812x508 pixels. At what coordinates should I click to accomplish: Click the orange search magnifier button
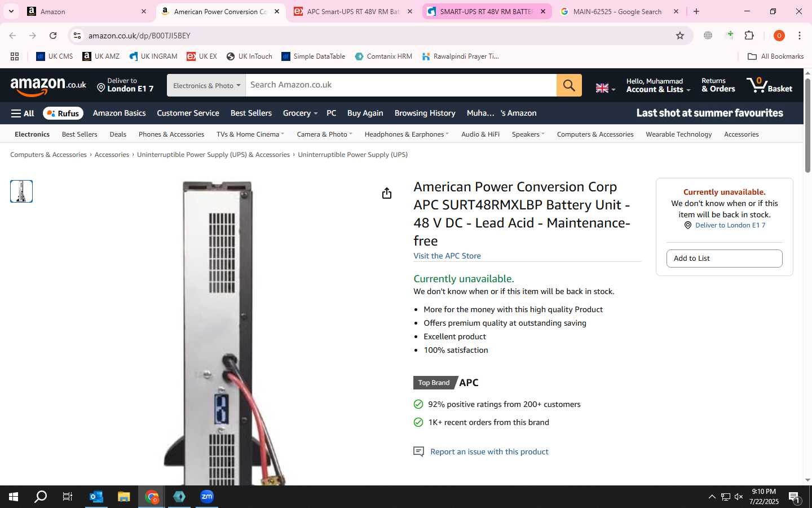pos(569,85)
